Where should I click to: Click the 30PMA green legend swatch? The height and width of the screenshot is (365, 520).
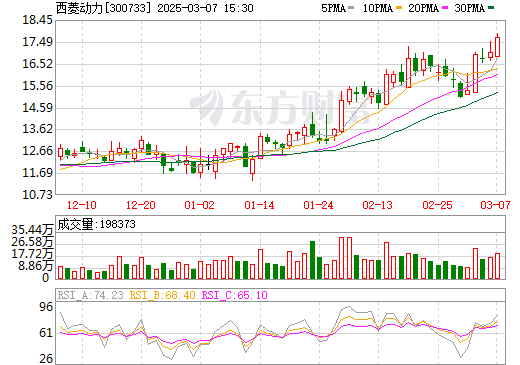pos(491,8)
